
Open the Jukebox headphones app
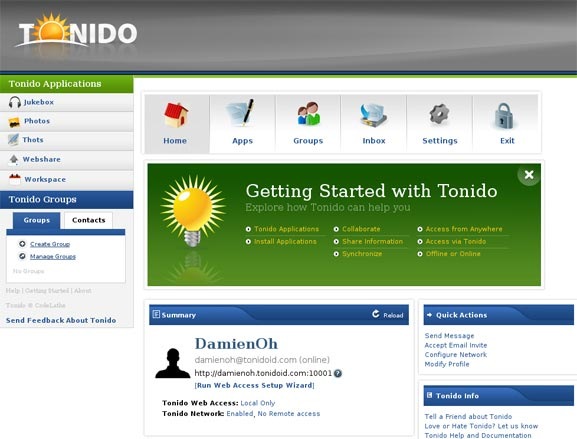(x=67, y=102)
